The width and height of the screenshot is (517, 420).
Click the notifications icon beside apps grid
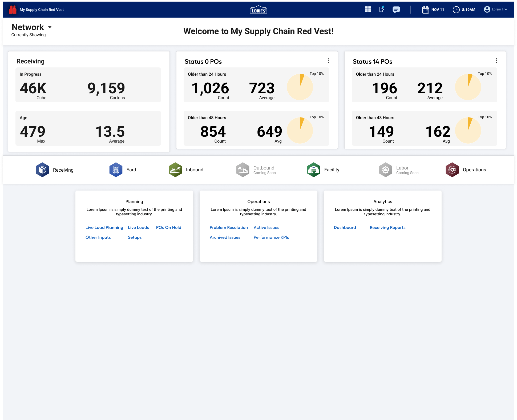coord(382,9)
